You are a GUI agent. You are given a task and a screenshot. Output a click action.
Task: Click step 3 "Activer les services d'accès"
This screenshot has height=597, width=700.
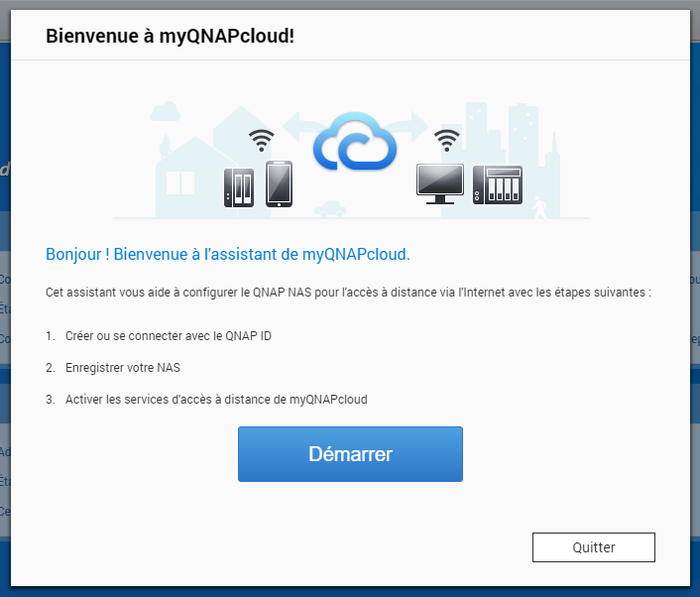[215, 400]
